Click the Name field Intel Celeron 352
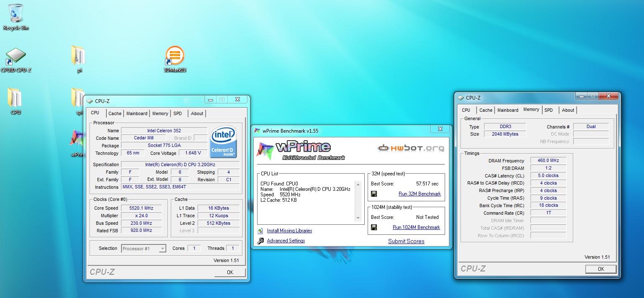The height and width of the screenshot is (298, 644). click(x=164, y=131)
